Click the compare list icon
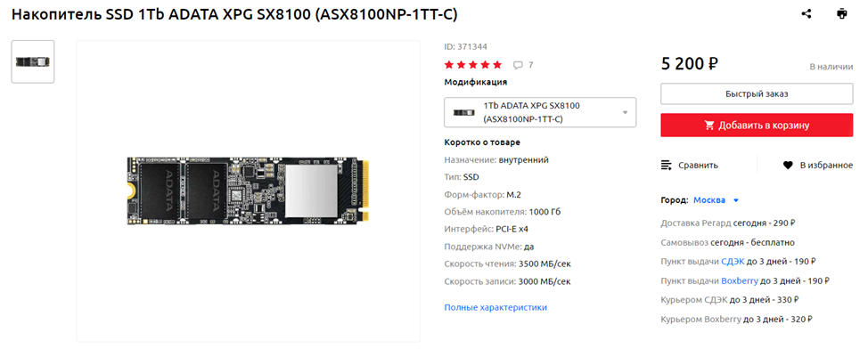Viewport: 868px width, 357px height. [x=667, y=165]
